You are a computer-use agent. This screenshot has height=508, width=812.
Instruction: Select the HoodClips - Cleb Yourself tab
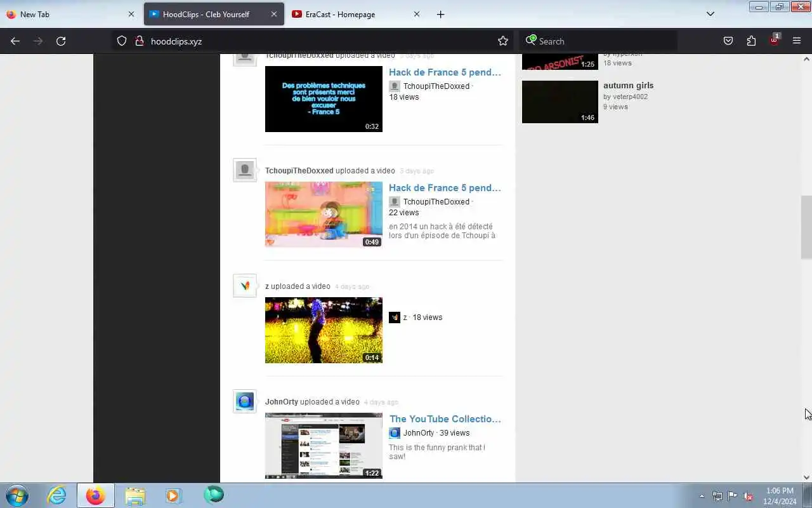214,14
